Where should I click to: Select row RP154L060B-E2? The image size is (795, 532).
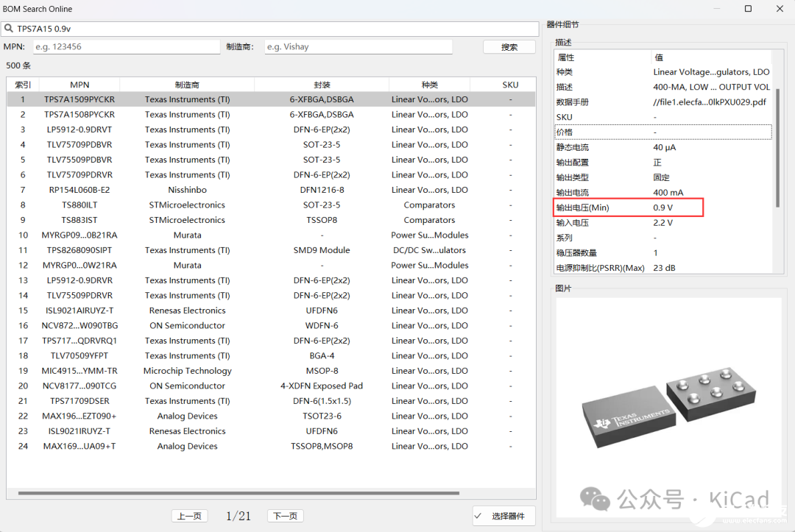click(x=271, y=190)
